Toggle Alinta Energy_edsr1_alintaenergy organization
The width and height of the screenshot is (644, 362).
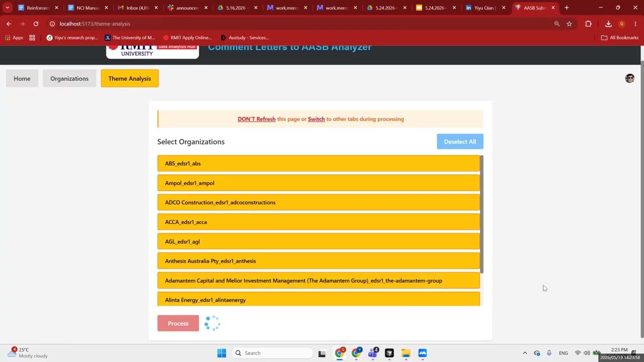coord(318,299)
